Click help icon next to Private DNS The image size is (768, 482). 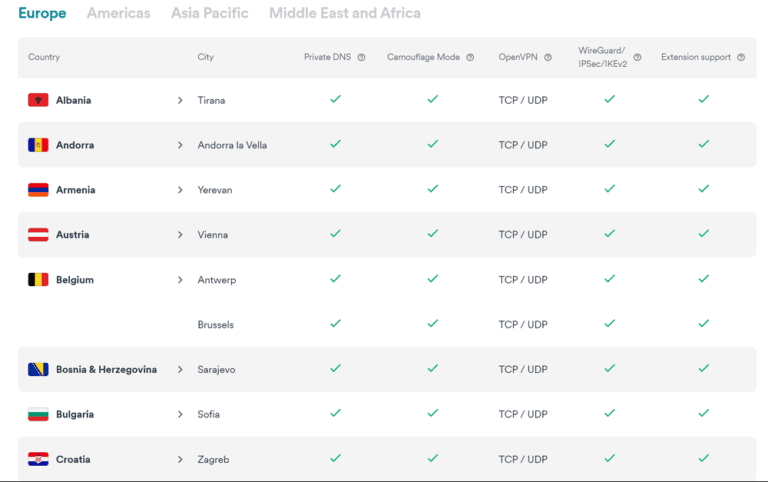tap(361, 58)
